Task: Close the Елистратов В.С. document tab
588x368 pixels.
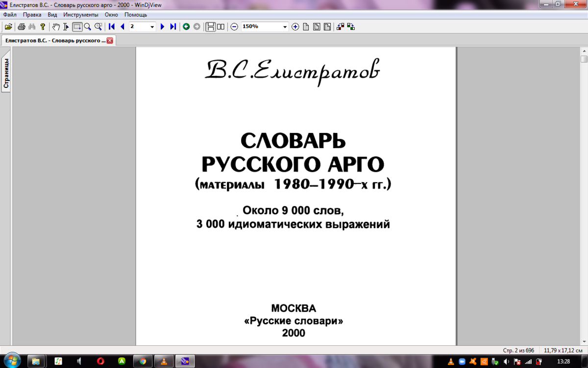Action: click(110, 41)
